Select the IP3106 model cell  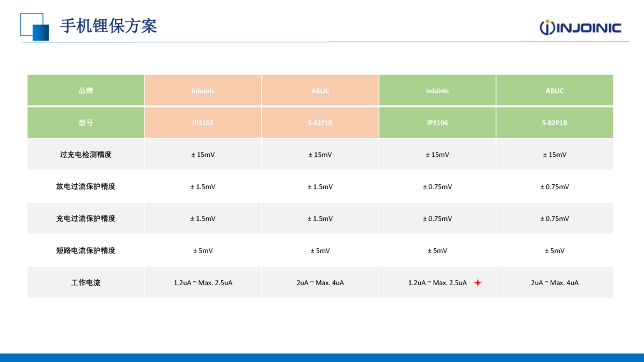point(437,122)
